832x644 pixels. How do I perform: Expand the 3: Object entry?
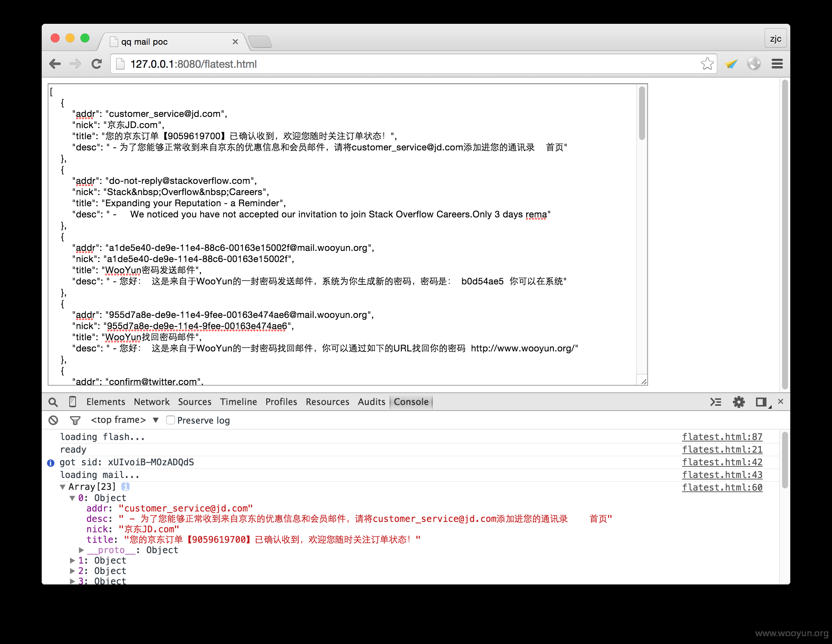72,581
